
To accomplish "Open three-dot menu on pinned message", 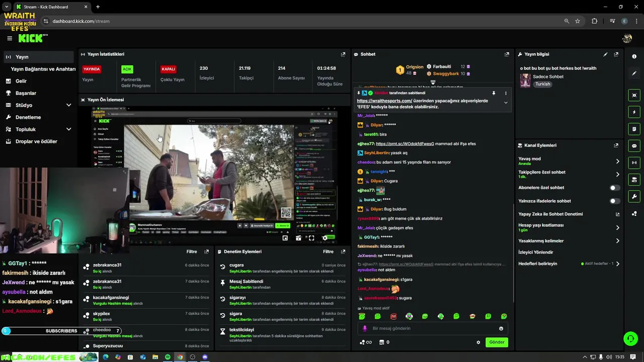I will pyautogui.click(x=506, y=93).
